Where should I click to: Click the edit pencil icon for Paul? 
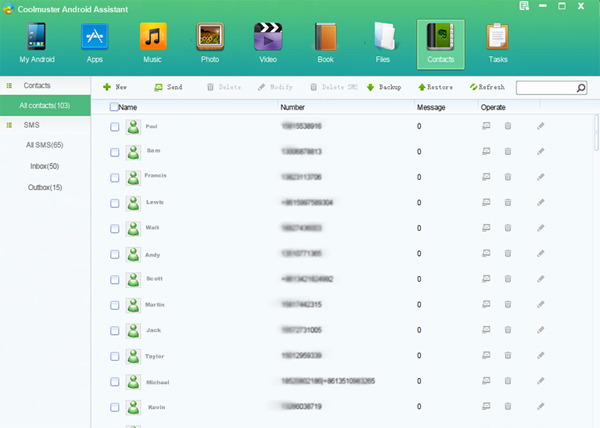540,127
